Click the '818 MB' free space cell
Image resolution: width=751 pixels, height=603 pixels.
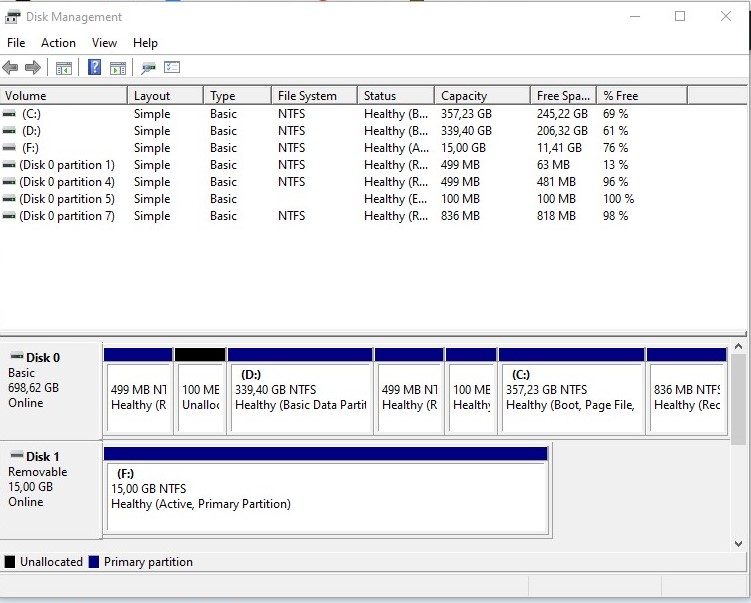tap(556, 216)
